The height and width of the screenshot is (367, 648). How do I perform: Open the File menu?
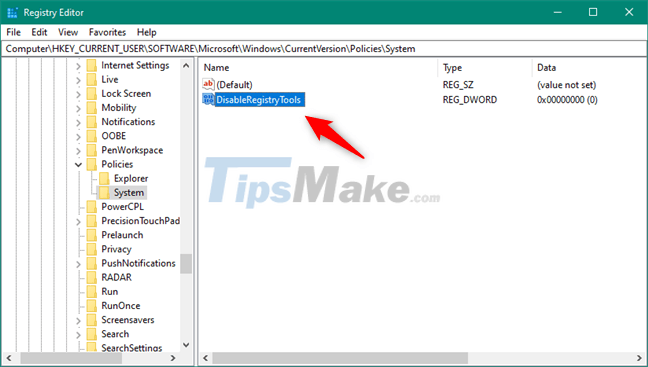click(x=13, y=32)
